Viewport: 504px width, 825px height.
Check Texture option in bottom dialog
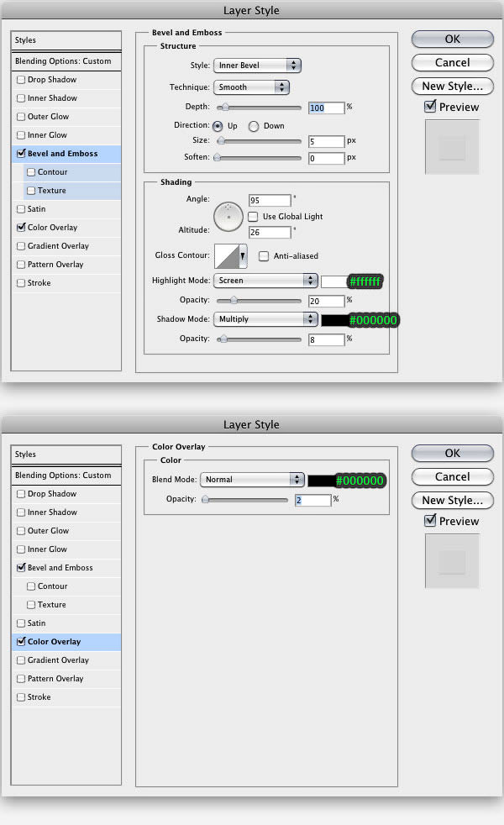click(31, 605)
